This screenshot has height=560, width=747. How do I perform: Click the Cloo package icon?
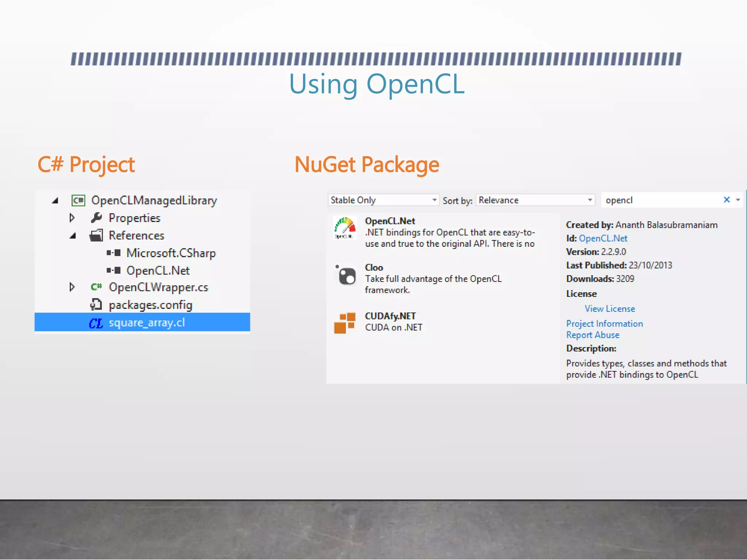[x=345, y=275]
